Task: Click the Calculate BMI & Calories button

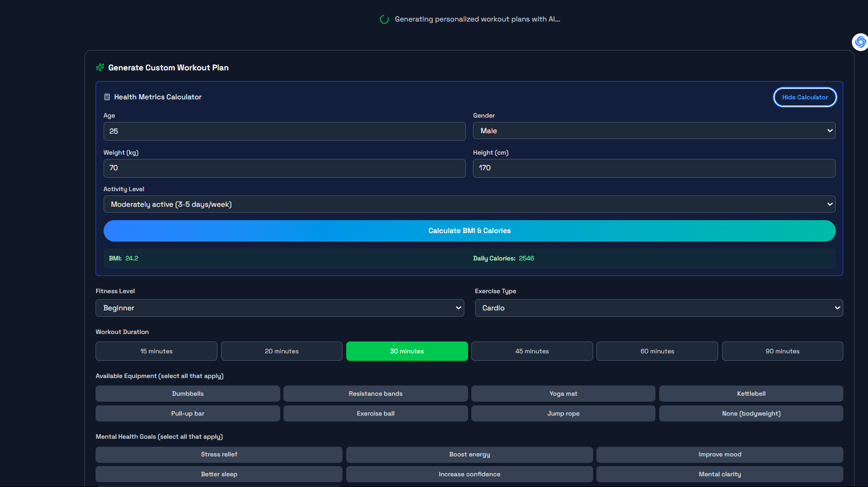Action: coord(469,231)
